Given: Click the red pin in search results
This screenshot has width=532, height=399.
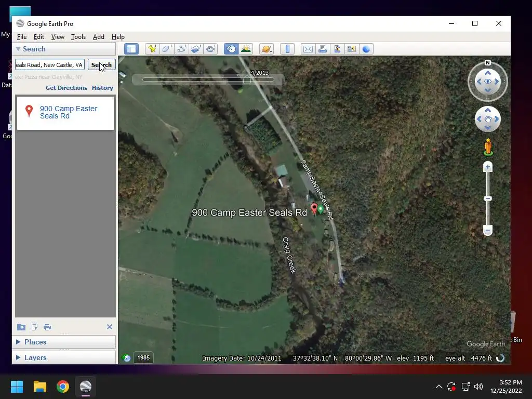Looking at the screenshot, I should coord(29,111).
